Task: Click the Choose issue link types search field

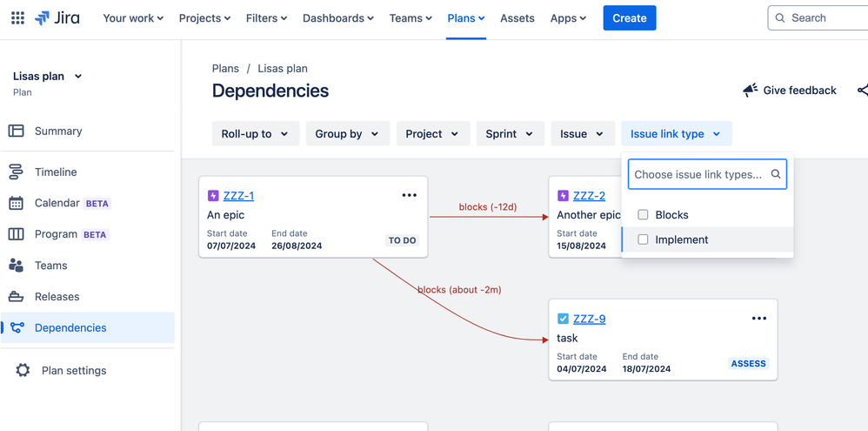Action: pyautogui.click(x=698, y=174)
